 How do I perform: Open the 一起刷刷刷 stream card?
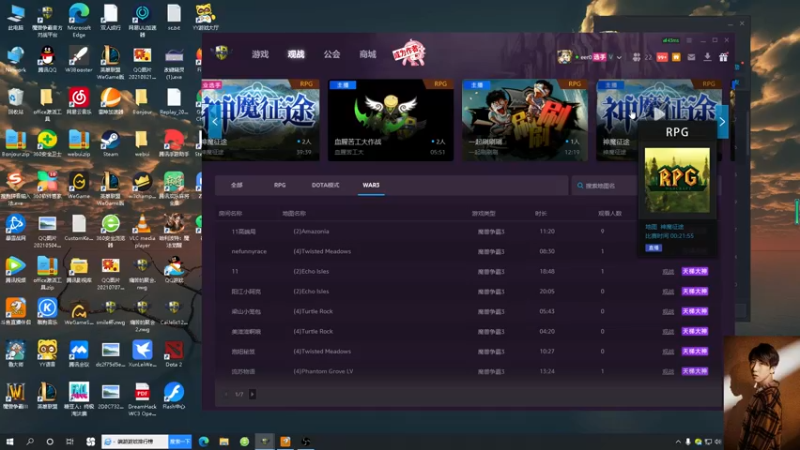(x=524, y=120)
